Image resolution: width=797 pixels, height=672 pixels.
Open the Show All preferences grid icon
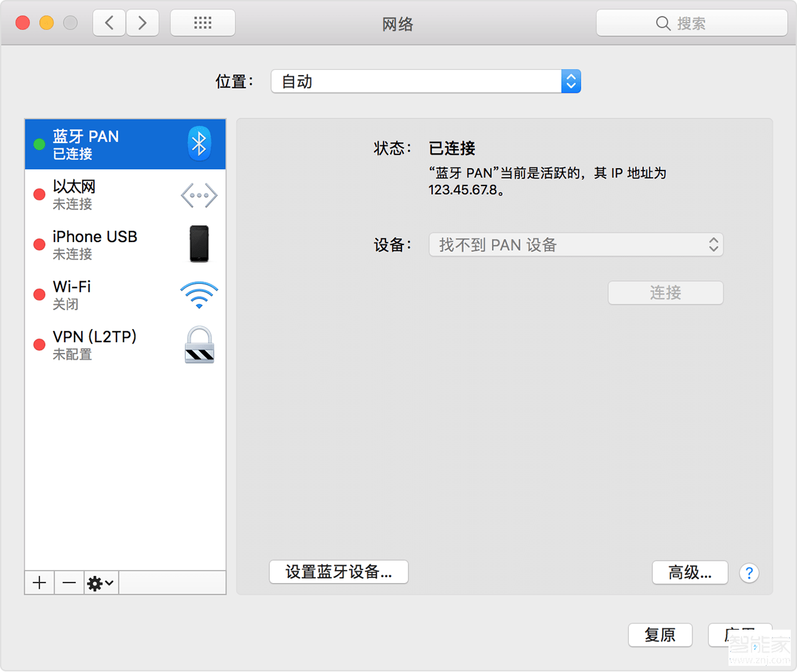click(202, 22)
